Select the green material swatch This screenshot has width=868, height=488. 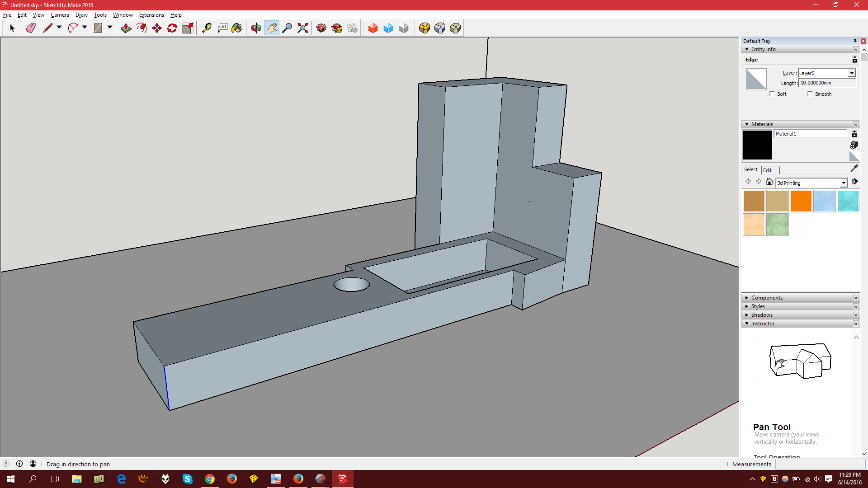778,225
